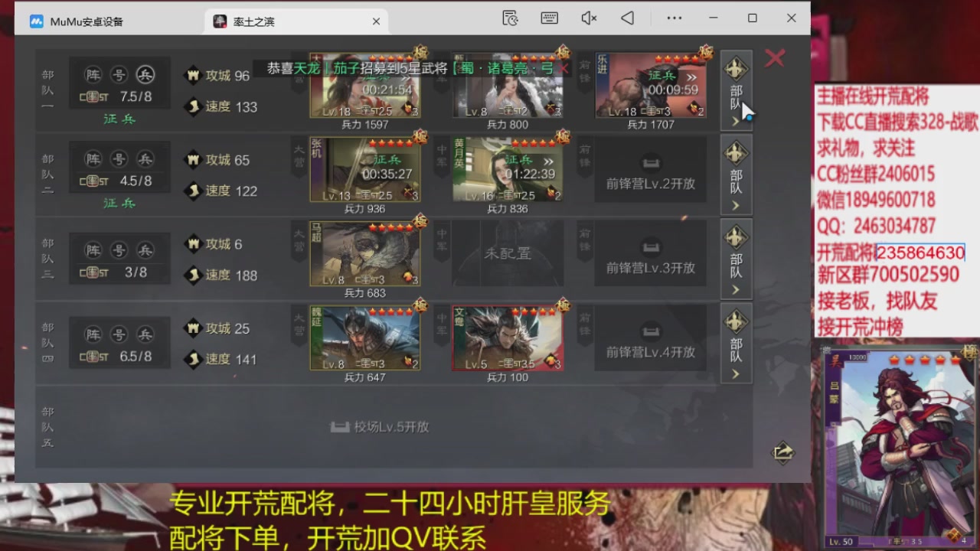Click the 兵力 100 label under 文鸯

(508, 377)
